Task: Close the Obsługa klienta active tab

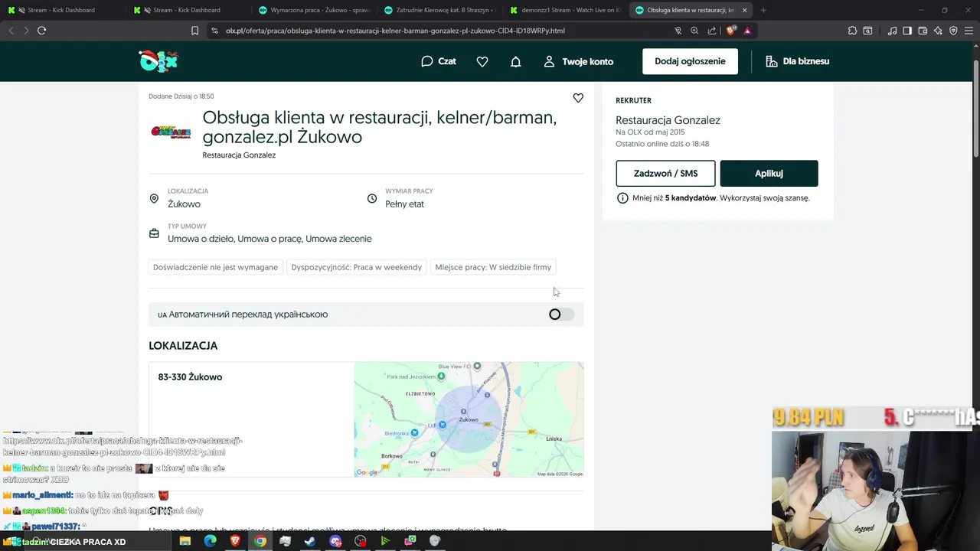Action: (x=744, y=10)
